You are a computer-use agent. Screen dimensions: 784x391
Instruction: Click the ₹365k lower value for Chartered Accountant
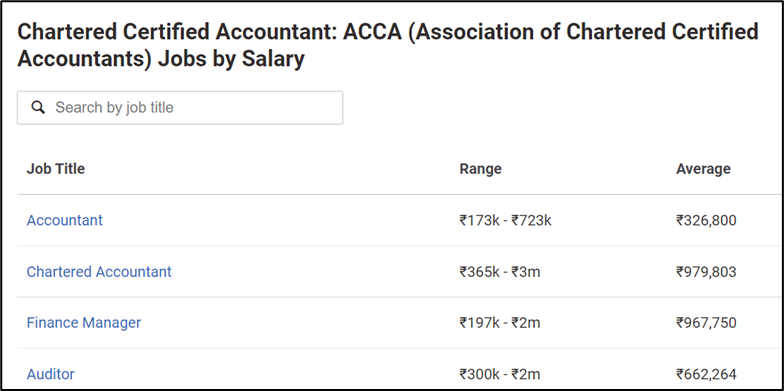point(479,272)
